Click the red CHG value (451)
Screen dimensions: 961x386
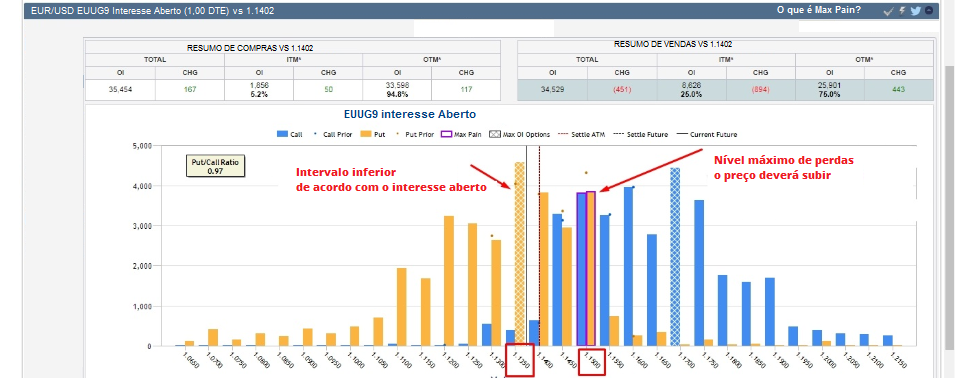click(622, 89)
